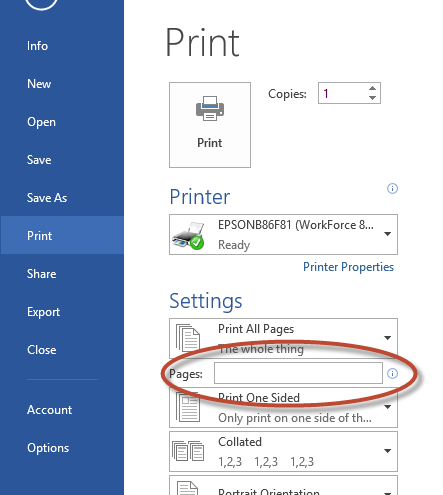Click the printer info icon beside Printer heading
443x495 pixels.
point(392,189)
